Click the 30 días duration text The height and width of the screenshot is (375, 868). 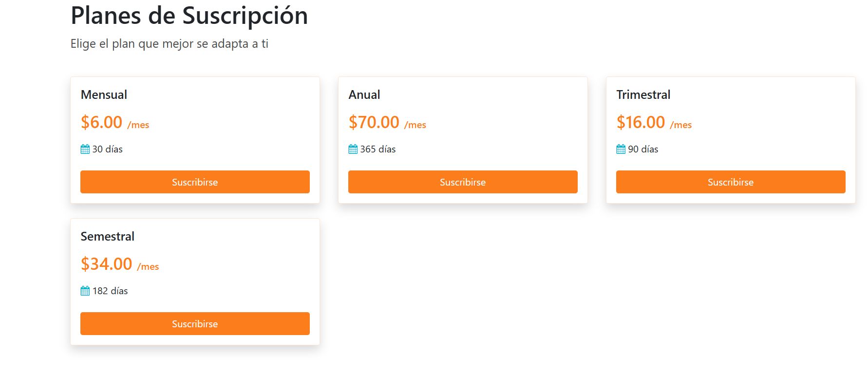[108, 149]
